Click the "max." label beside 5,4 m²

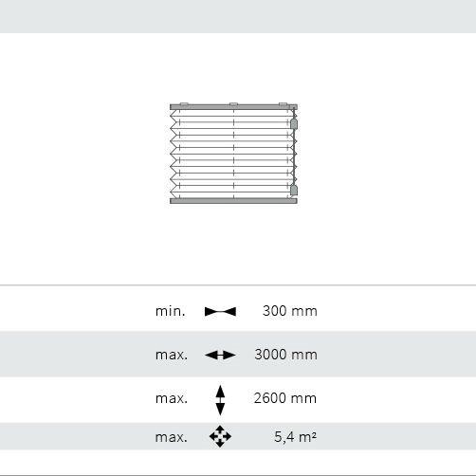(x=172, y=437)
